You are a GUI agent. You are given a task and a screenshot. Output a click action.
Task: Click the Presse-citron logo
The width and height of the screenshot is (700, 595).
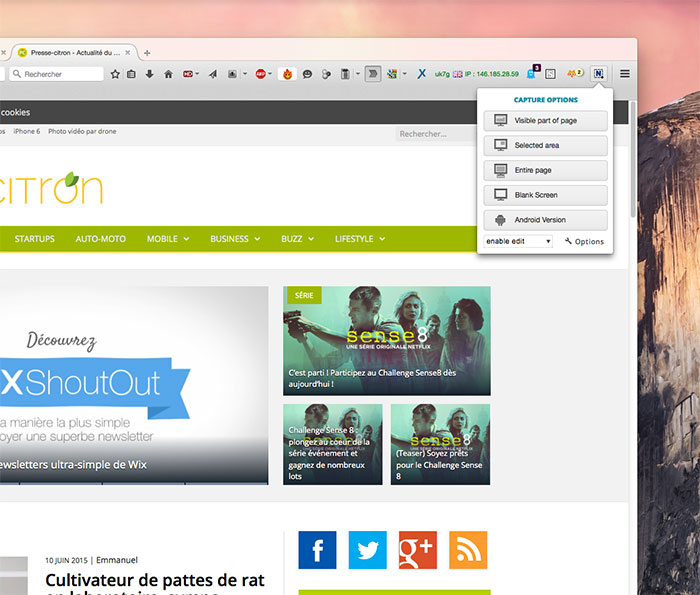[51, 188]
